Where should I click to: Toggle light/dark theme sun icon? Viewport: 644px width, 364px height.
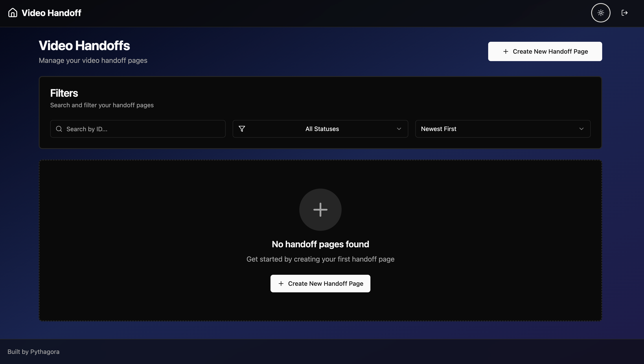600,13
